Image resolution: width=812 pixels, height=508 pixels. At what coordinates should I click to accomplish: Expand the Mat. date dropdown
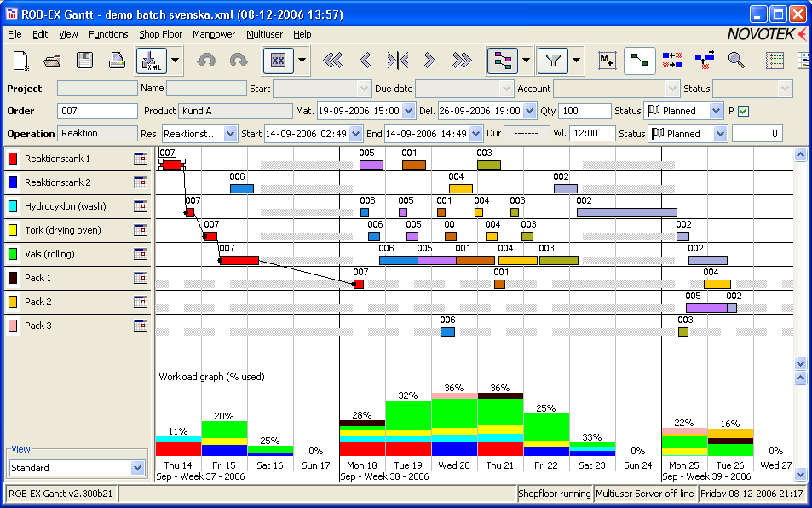point(409,111)
